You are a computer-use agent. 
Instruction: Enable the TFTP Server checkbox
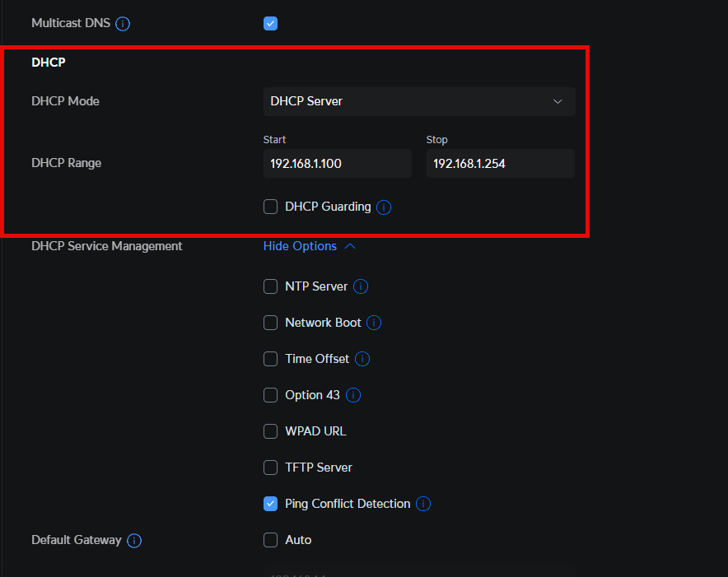pos(270,468)
